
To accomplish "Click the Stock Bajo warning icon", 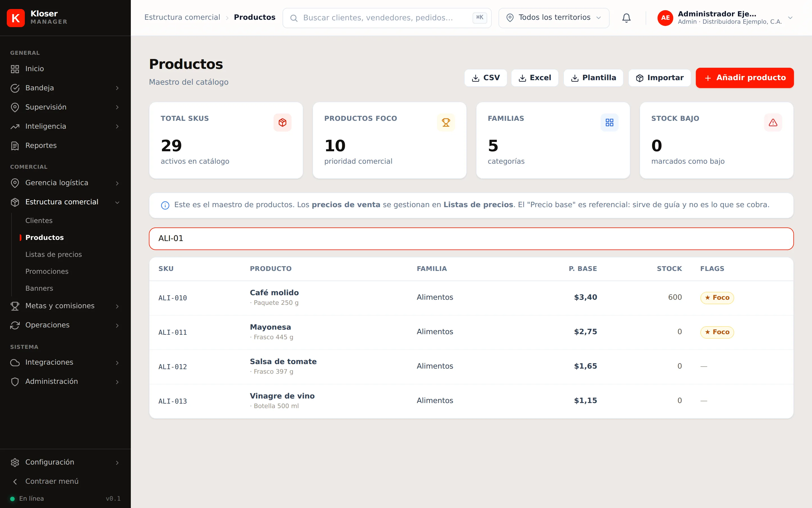I will coord(773,123).
